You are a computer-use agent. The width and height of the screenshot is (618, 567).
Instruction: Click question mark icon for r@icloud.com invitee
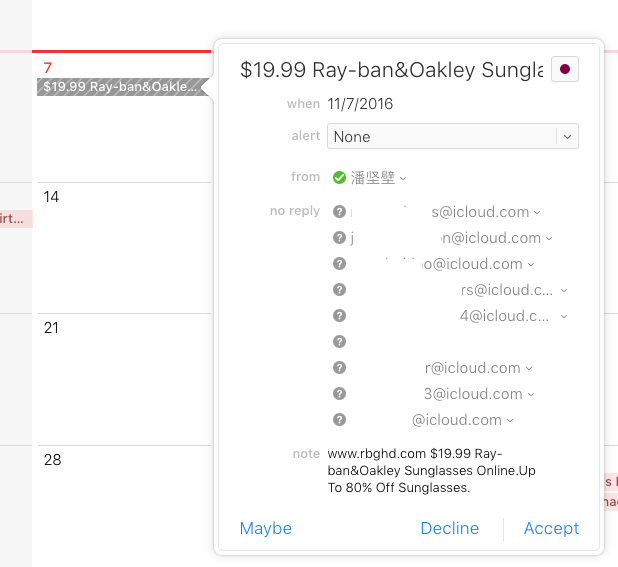coord(339,368)
